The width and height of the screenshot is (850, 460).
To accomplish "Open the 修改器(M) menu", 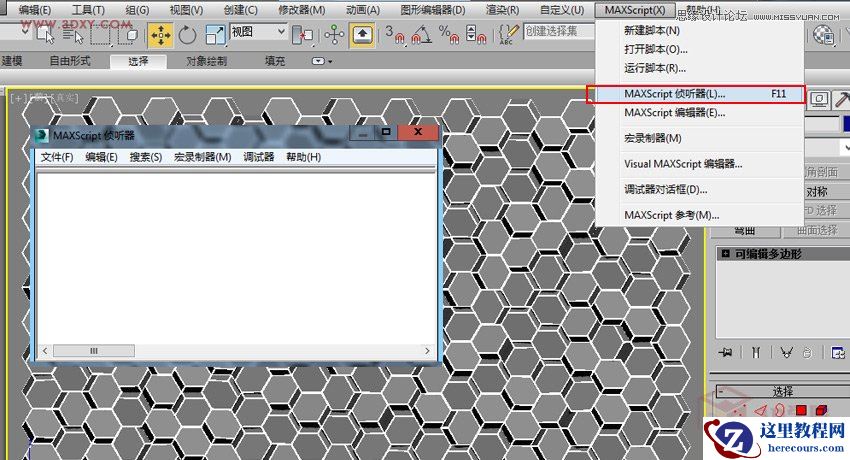I will pos(301,10).
